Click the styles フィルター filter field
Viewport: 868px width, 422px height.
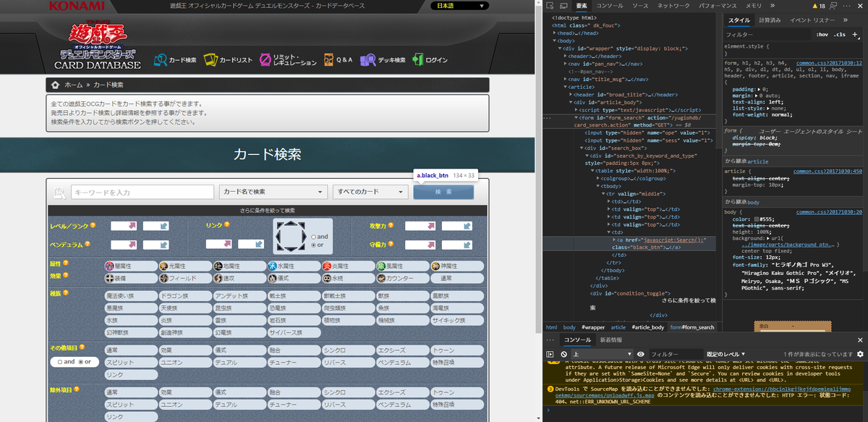click(767, 34)
